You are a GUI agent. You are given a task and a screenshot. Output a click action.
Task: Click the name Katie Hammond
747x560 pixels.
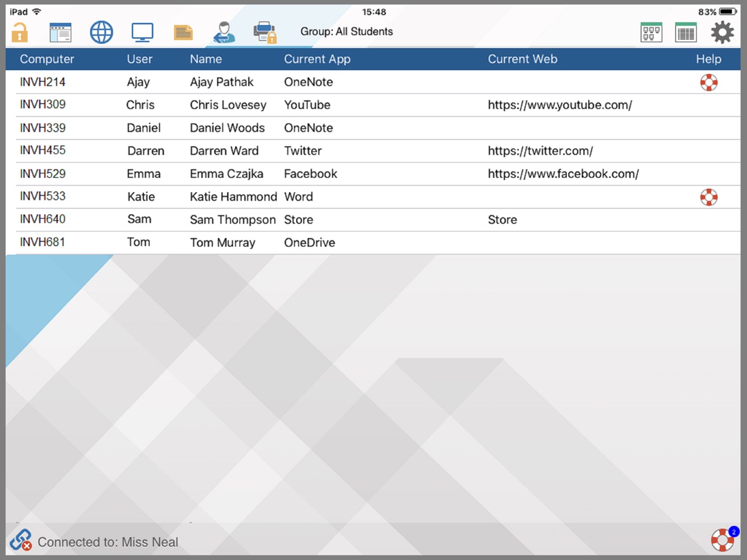coord(233,197)
